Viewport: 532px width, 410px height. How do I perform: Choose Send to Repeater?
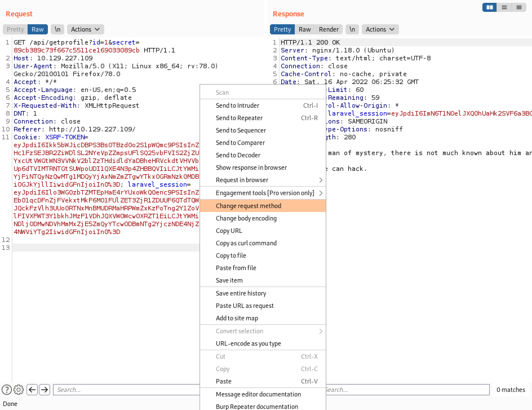coord(263,118)
